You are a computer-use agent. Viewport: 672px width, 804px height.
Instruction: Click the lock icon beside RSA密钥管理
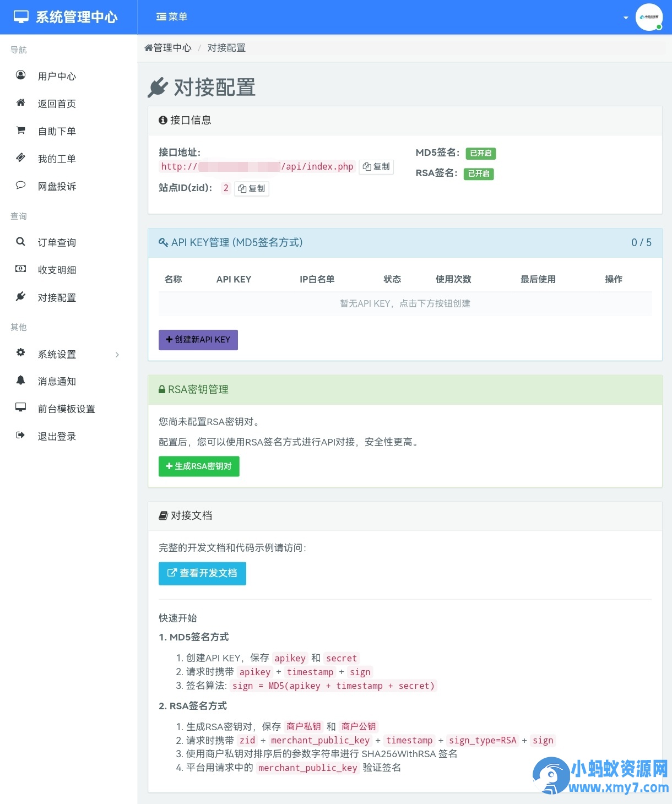coord(162,389)
